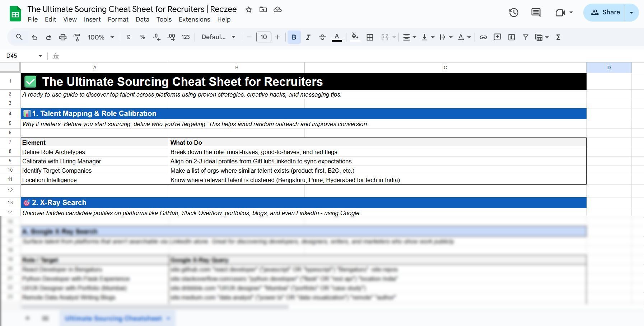Open the fill color picker
Viewport: 644px width, 326px height.
coord(355,37)
